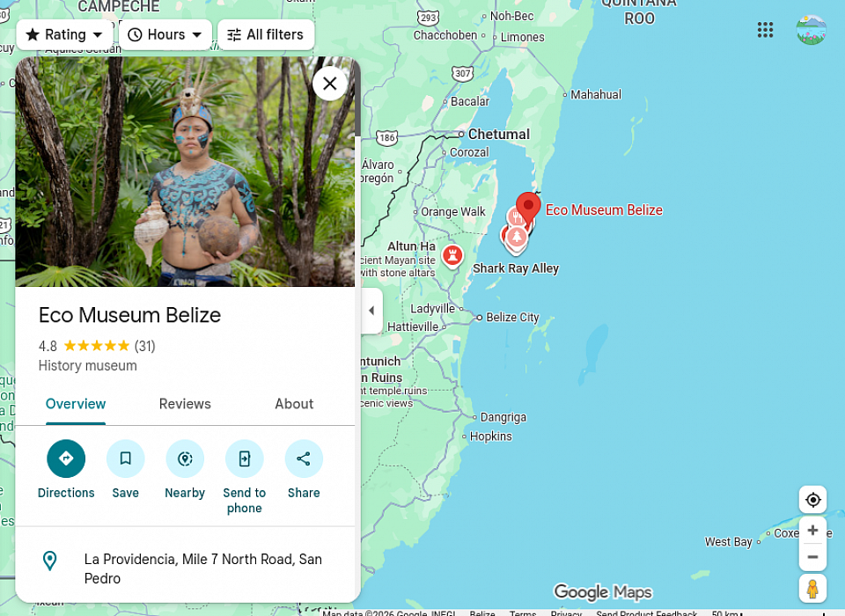This screenshot has height=616, width=845.
Task: Click the Directions icon button
Action: (x=66, y=458)
